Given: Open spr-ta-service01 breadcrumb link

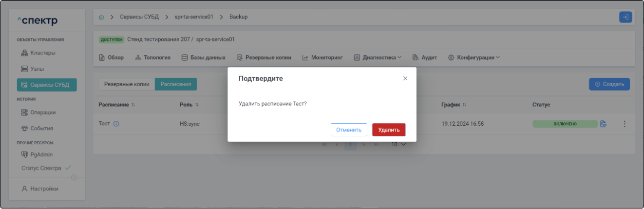Looking at the screenshot, I should 194,17.
